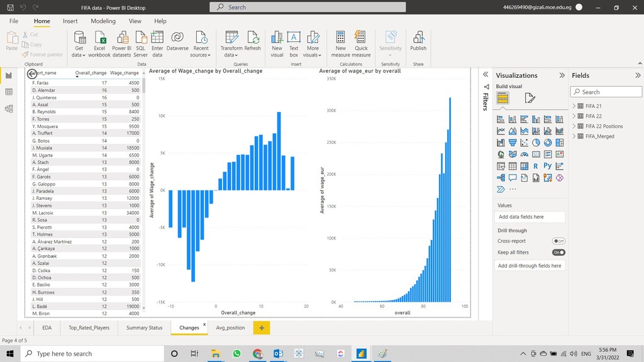The height and width of the screenshot is (362, 644).
Task: Toggle Cross-report drill through switch
Action: tap(558, 241)
